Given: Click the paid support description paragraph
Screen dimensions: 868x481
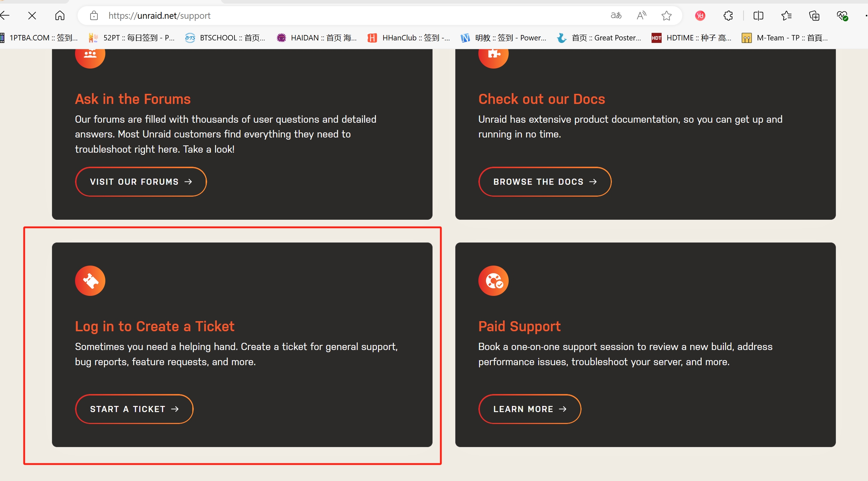Looking at the screenshot, I should pyautogui.click(x=626, y=354).
